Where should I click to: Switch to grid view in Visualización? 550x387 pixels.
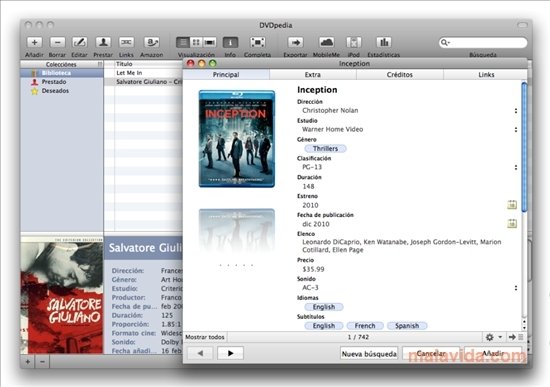[x=196, y=42]
